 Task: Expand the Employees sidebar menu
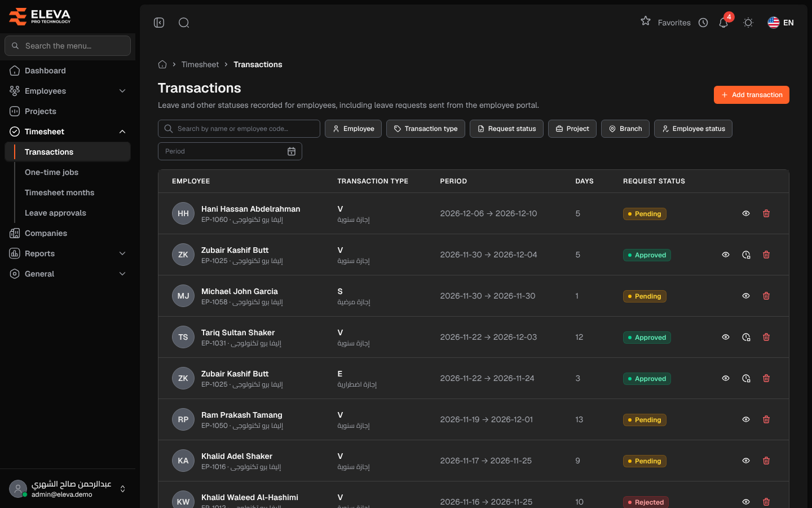[x=68, y=91]
